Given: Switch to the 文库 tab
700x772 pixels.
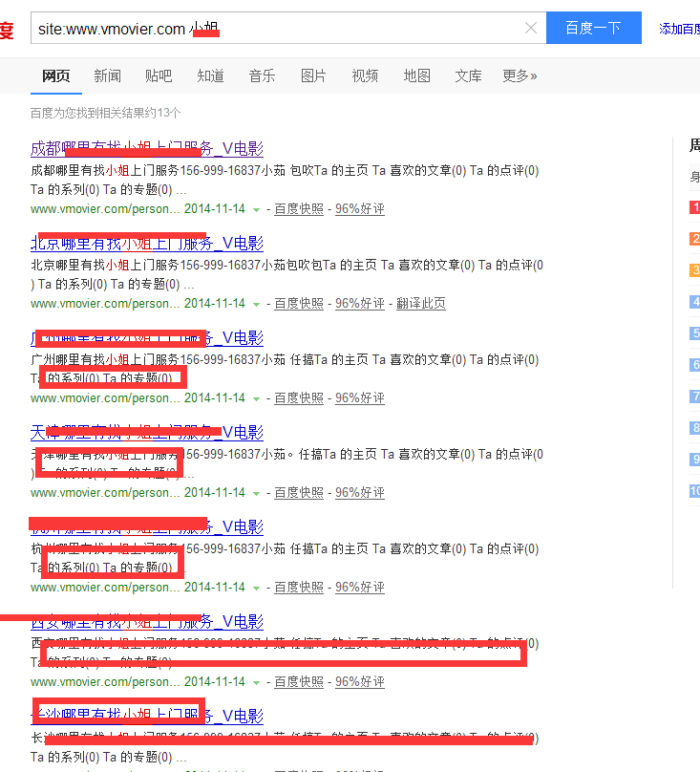Looking at the screenshot, I should [468, 75].
